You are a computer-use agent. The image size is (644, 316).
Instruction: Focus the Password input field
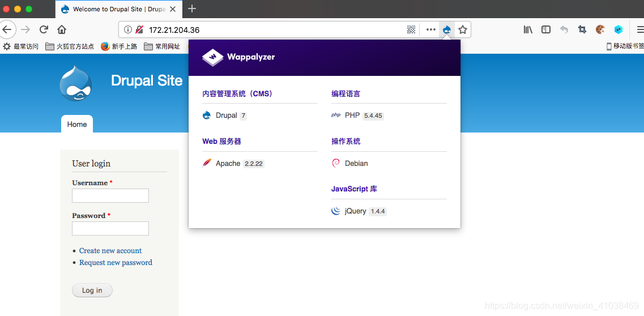110,229
